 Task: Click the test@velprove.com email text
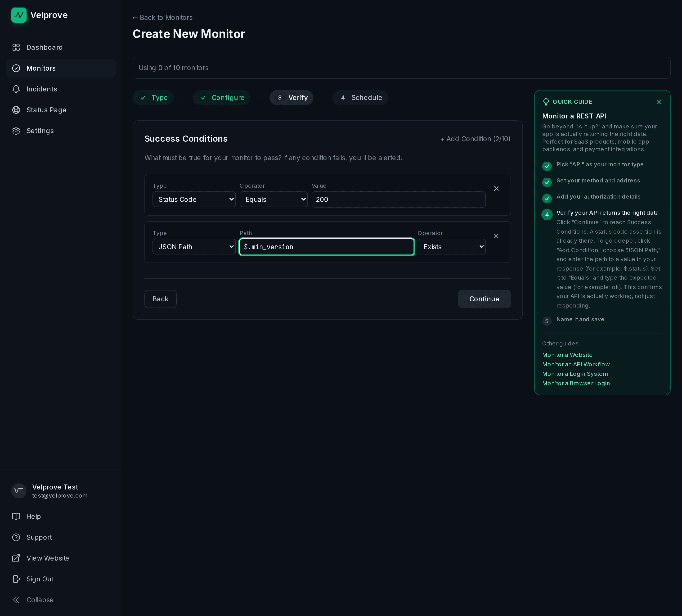(60, 495)
